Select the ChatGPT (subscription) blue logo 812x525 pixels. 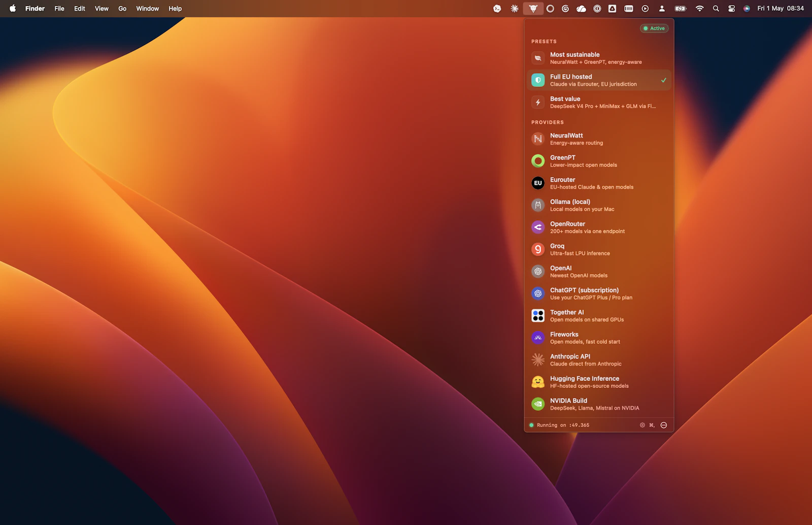[538, 293]
